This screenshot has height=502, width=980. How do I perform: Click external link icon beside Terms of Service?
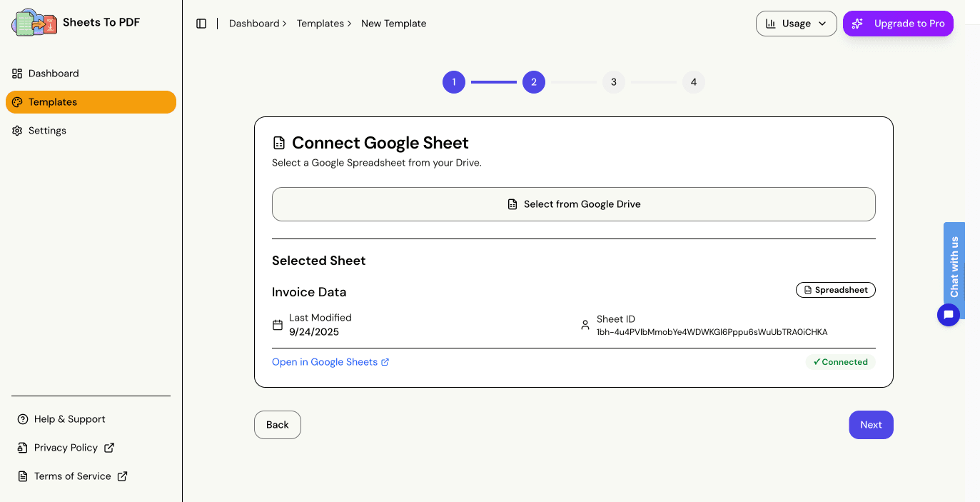pyautogui.click(x=122, y=476)
